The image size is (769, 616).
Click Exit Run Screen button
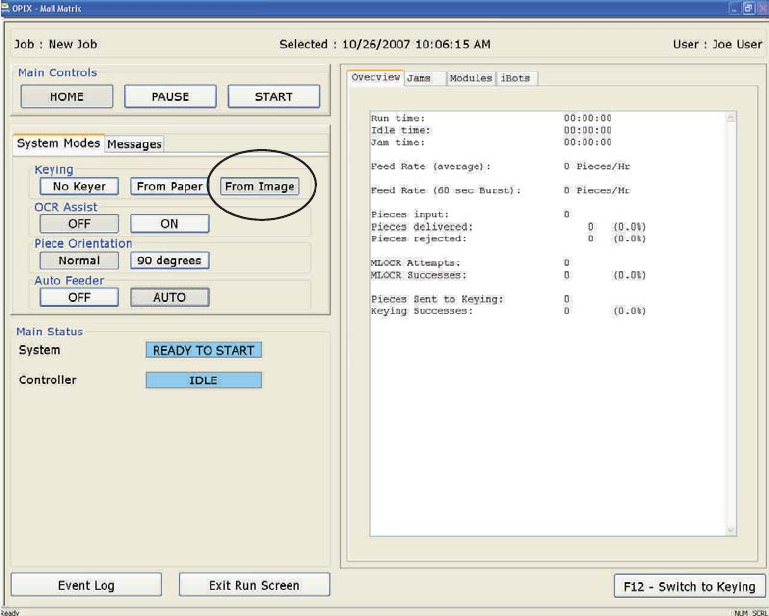point(254,585)
